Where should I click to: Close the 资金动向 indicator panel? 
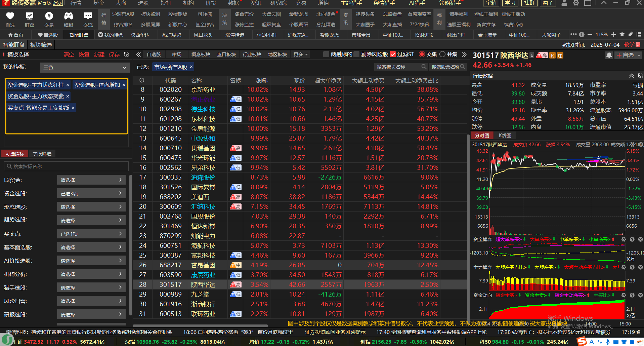(640, 295)
